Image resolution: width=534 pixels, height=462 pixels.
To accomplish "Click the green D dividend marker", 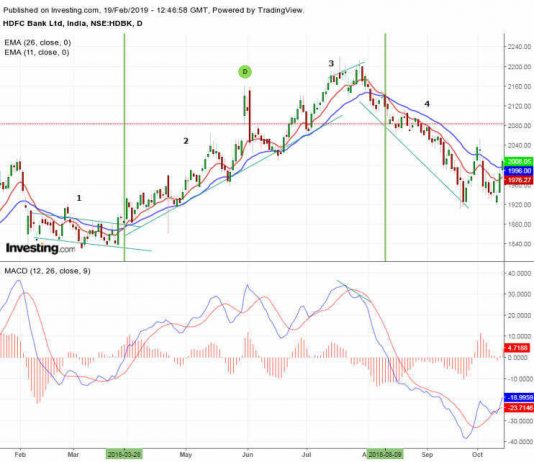I will [245, 72].
